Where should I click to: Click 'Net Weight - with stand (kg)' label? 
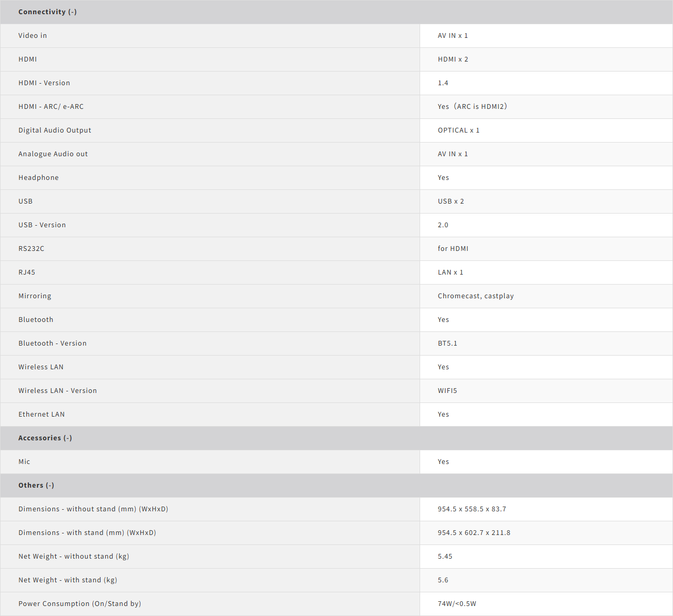[67, 580]
